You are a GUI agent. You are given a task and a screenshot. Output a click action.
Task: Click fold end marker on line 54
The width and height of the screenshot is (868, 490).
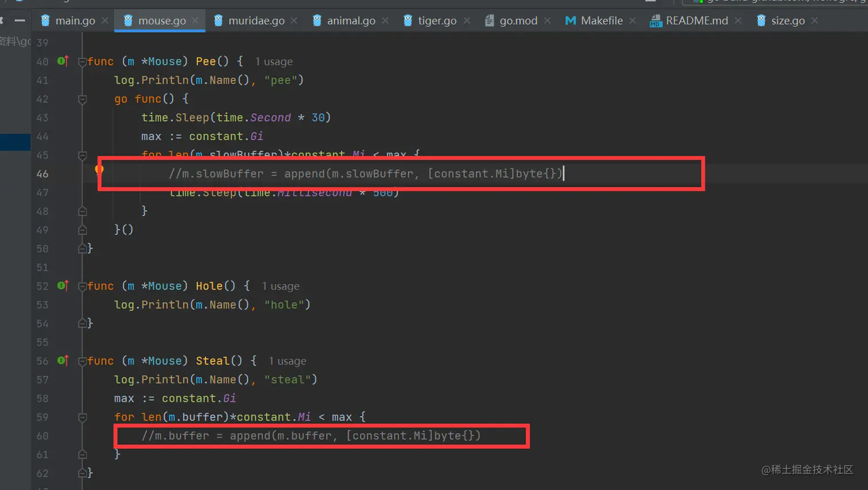click(x=82, y=324)
